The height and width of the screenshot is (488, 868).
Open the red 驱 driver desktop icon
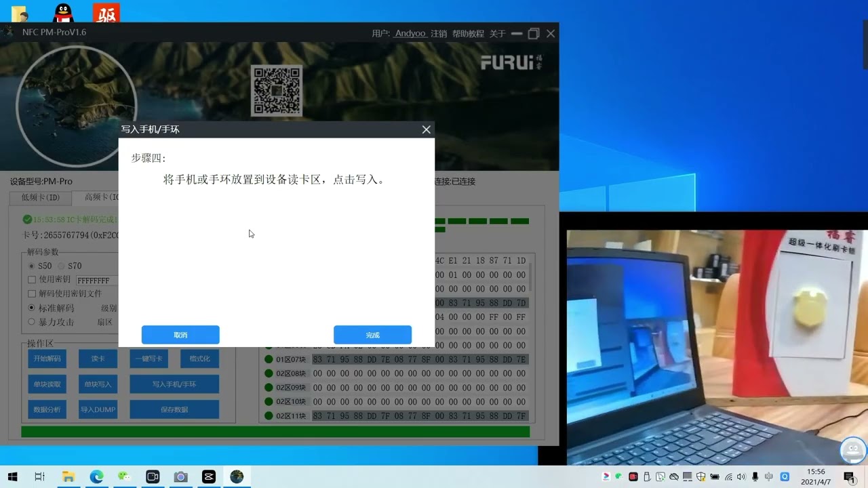point(105,12)
